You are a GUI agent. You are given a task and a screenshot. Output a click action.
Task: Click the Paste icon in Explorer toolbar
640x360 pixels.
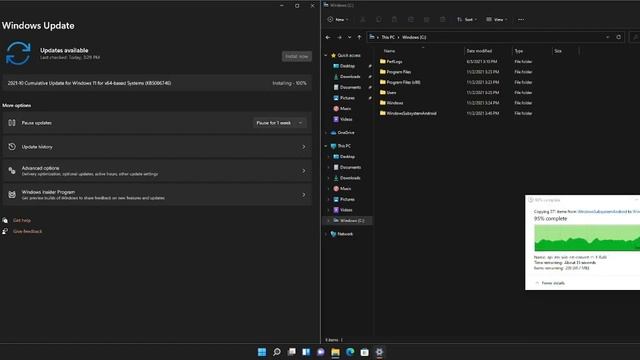(x=394, y=20)
